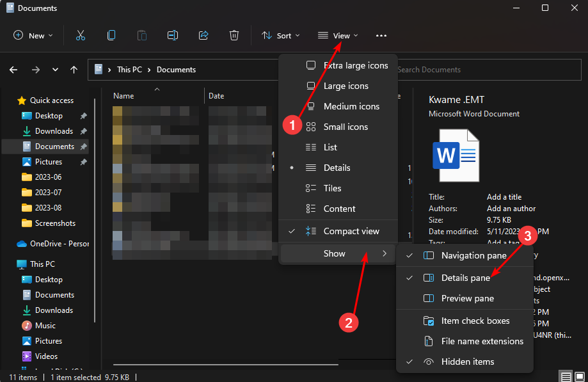Click This PC in address bar
Image resolution: width=588 pixels, height=382 pixels.
pyautogui.click(x=129, y=70)
